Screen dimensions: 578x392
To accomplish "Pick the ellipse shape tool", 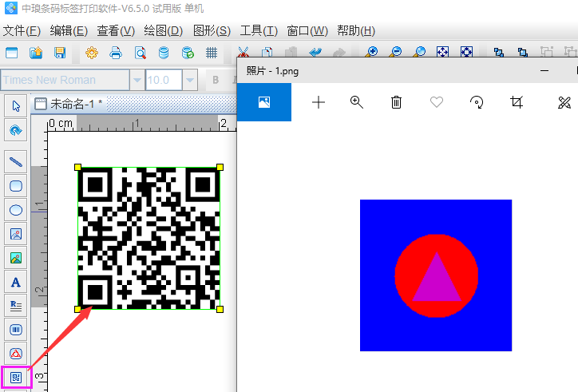I will pos(15,210).
